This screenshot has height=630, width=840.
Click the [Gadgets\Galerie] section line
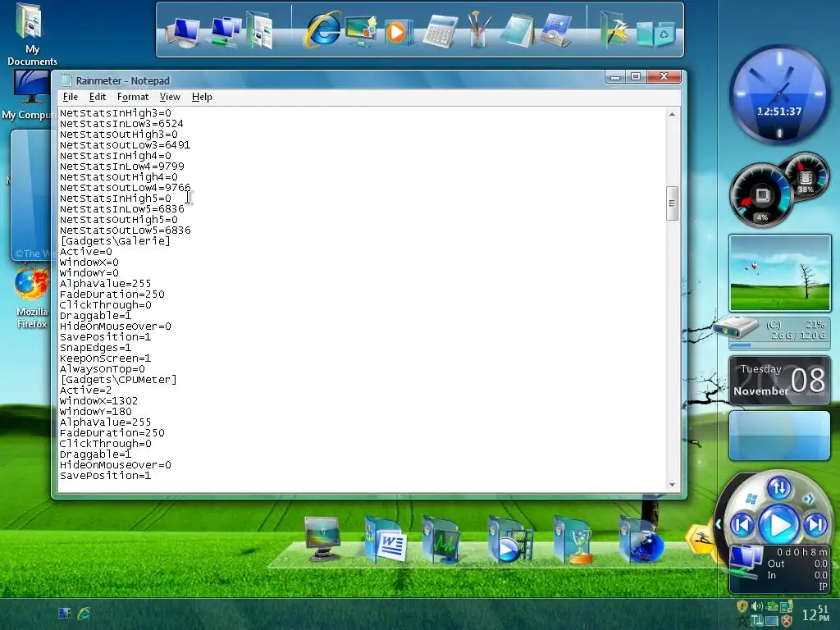click(x=115, y=241)
